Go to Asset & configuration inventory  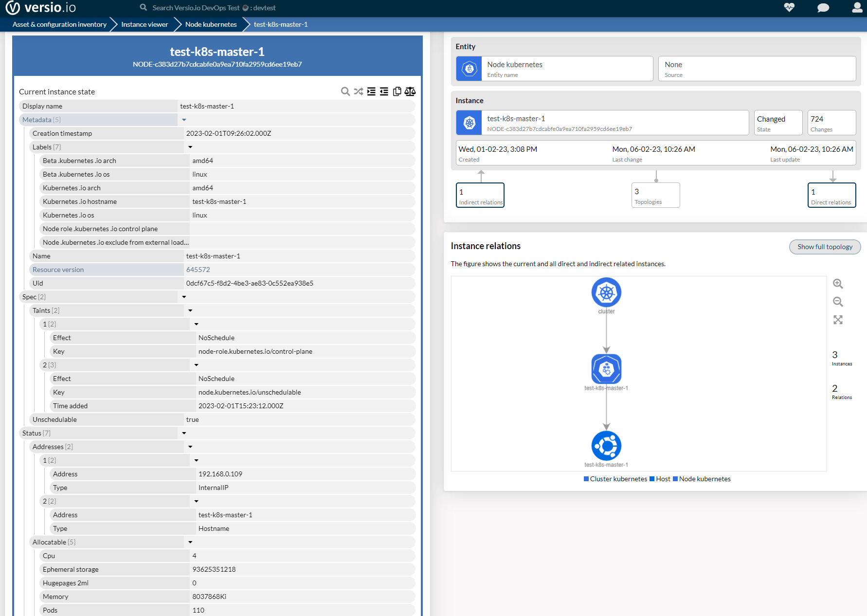pyautogui.click(x=58, y=24)
